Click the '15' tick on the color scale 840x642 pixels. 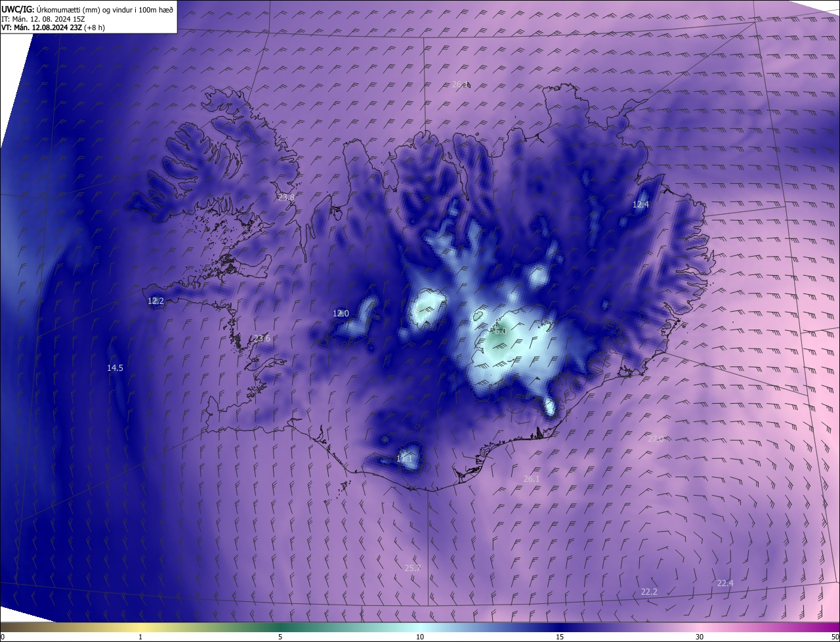[560, 637]
